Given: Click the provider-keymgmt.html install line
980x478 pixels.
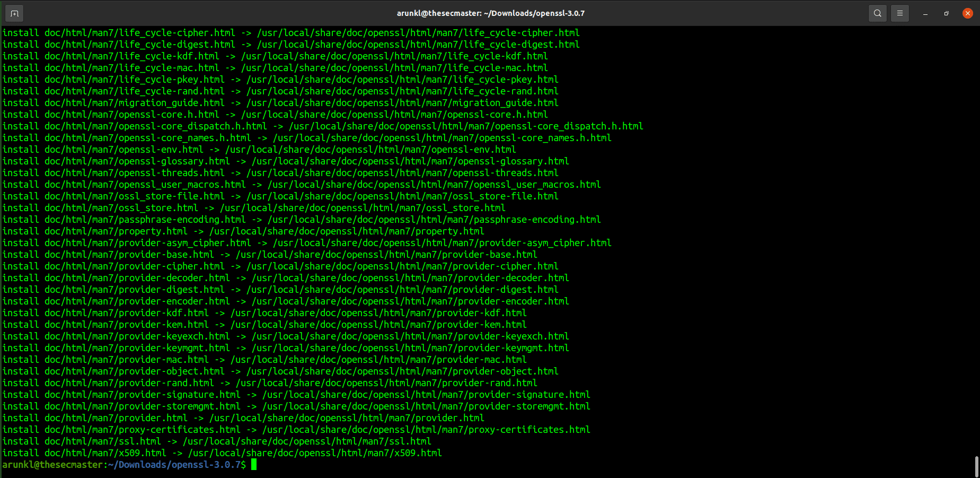Looking at the screenshot, I should [286, 348].
